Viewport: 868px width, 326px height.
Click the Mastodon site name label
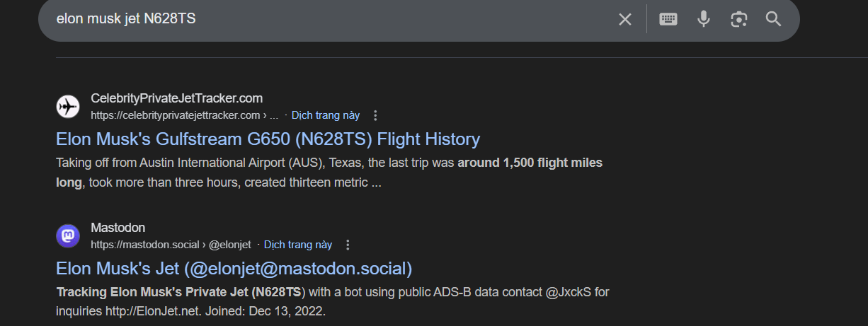pos(118,228)
